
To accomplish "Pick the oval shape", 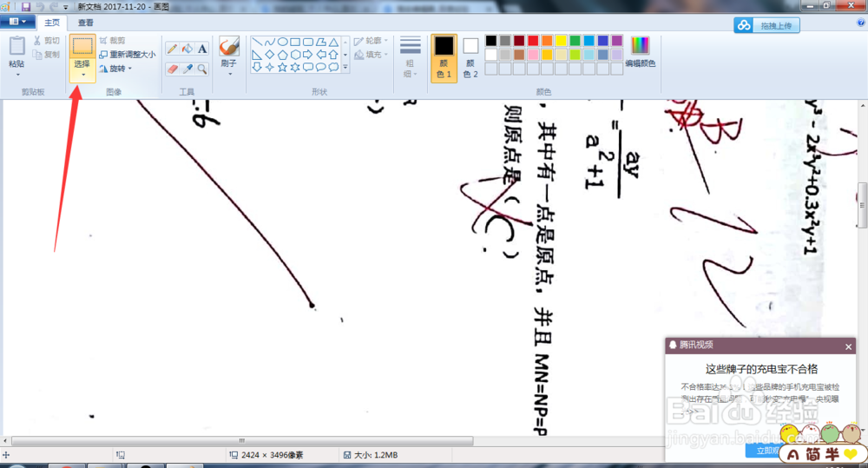I will (282, 42).
